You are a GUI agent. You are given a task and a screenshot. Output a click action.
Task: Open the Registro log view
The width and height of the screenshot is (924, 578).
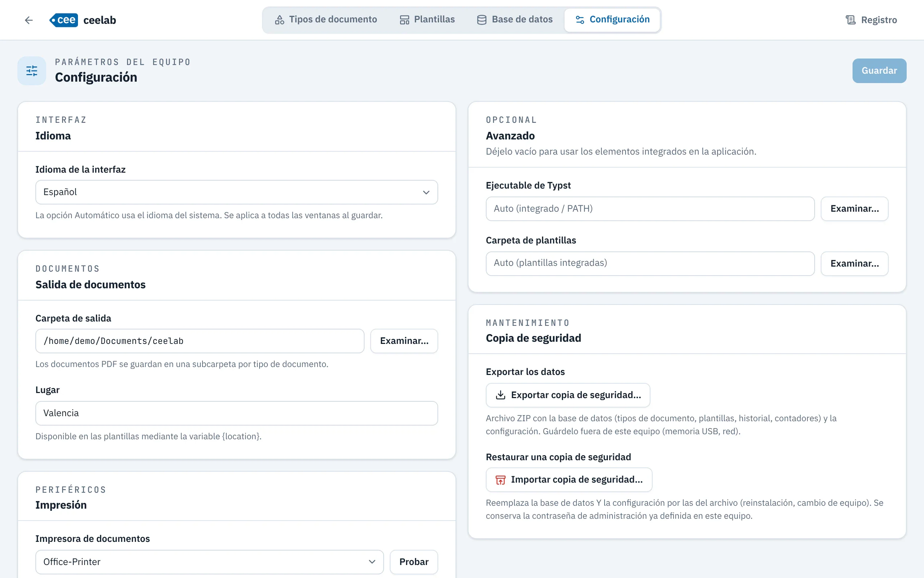click(x=871, y=20)
